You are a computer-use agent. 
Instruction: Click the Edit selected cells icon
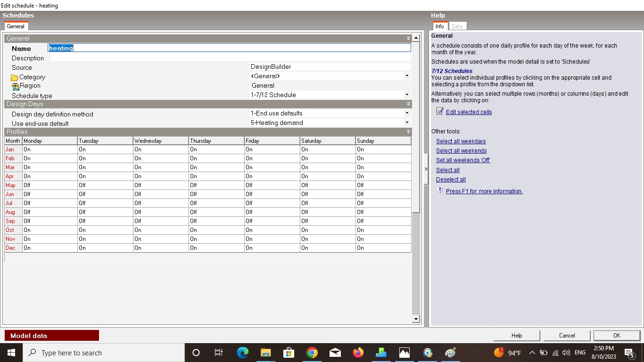click(440, 112)
